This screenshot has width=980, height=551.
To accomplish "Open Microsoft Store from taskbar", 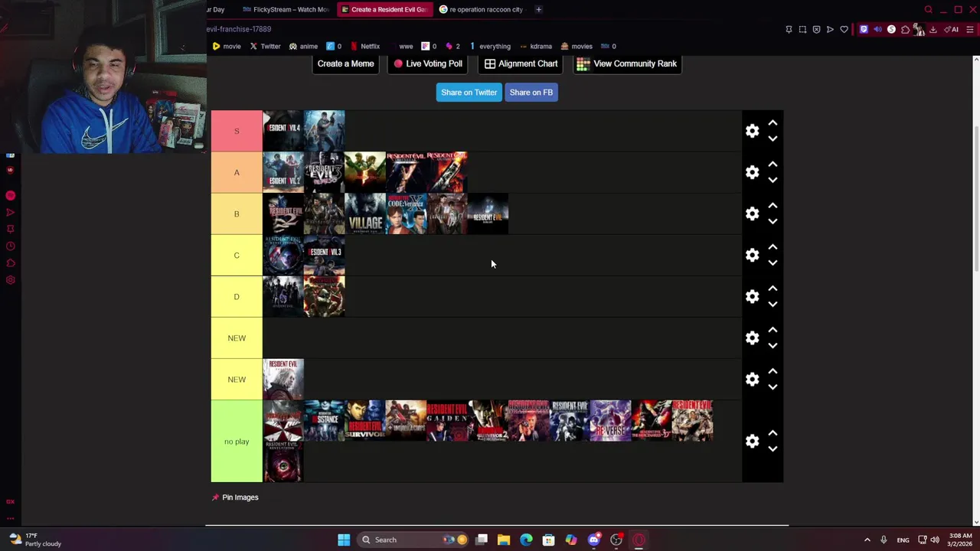I will coord(548,540).
